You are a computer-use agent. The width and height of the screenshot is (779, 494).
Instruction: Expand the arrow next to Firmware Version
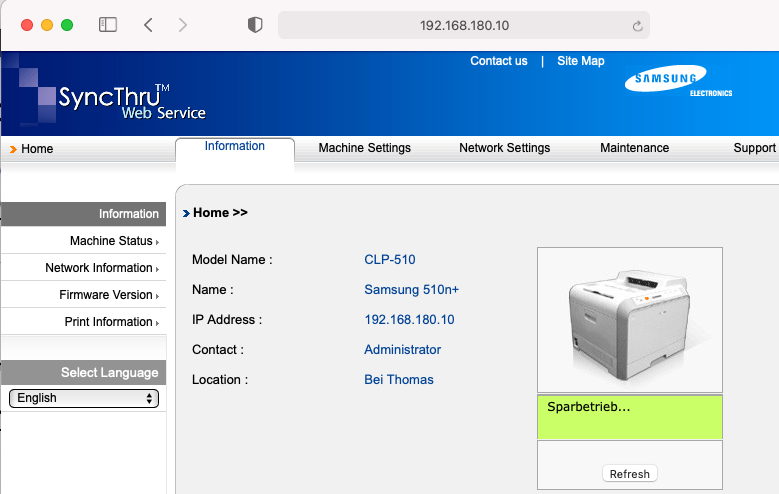pyautogui.click(x=157, y=296)
